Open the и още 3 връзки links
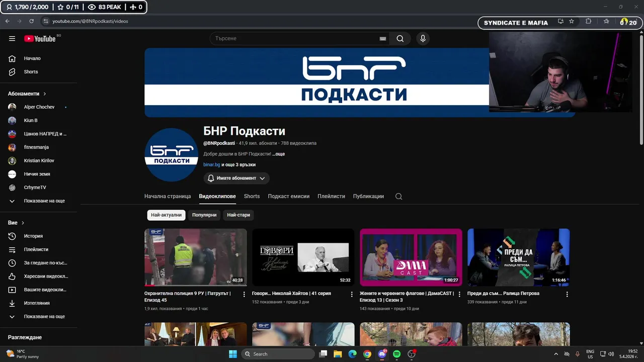This screenshot has width=644, height=362. tap(238, 164)
